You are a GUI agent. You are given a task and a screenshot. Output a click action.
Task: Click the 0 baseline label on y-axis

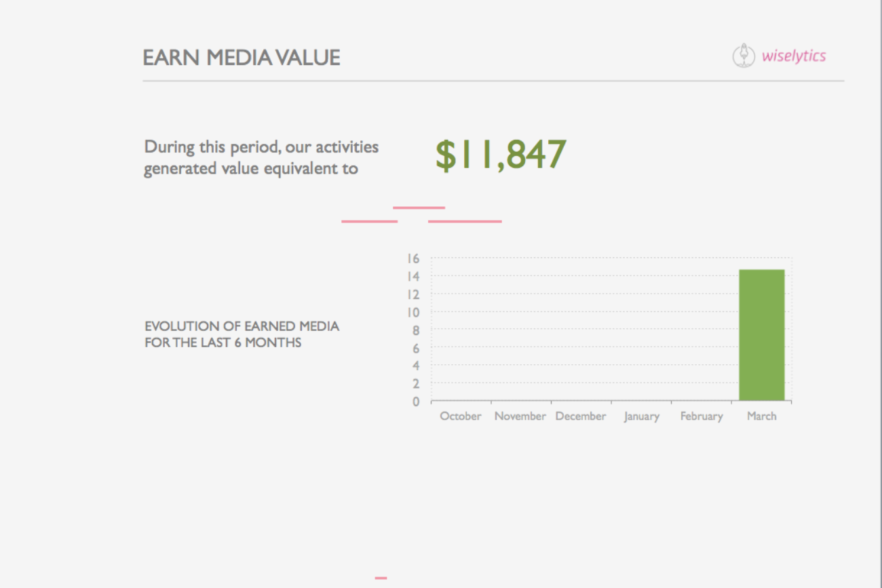point(416,401)
